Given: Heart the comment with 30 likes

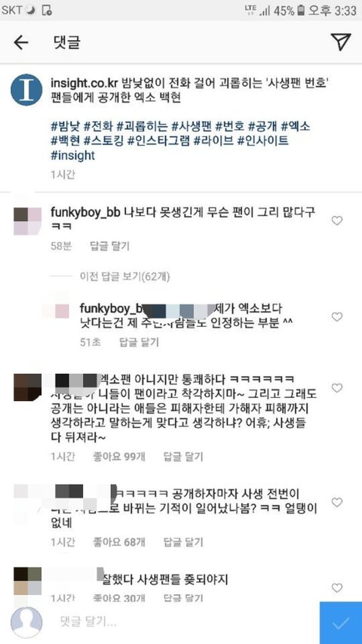Looking at the screenshot, I should [337, 587].
